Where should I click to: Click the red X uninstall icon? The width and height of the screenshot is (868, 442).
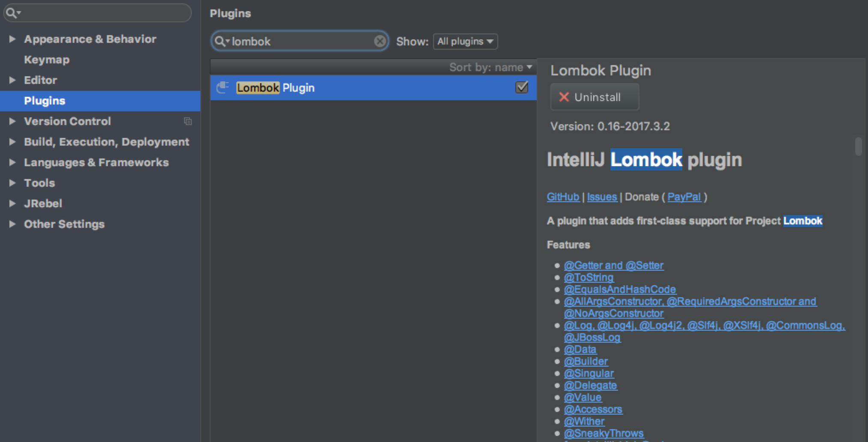pos(564,97)
